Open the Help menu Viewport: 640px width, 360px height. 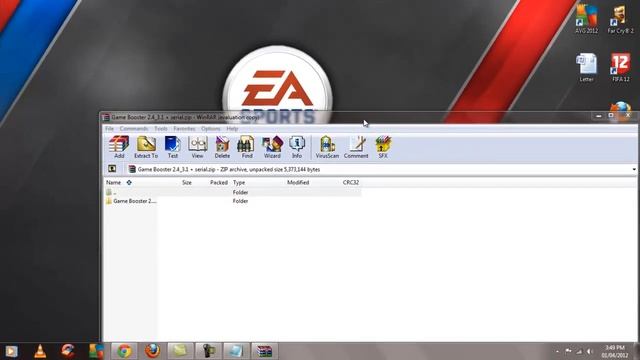coord(232,129)
